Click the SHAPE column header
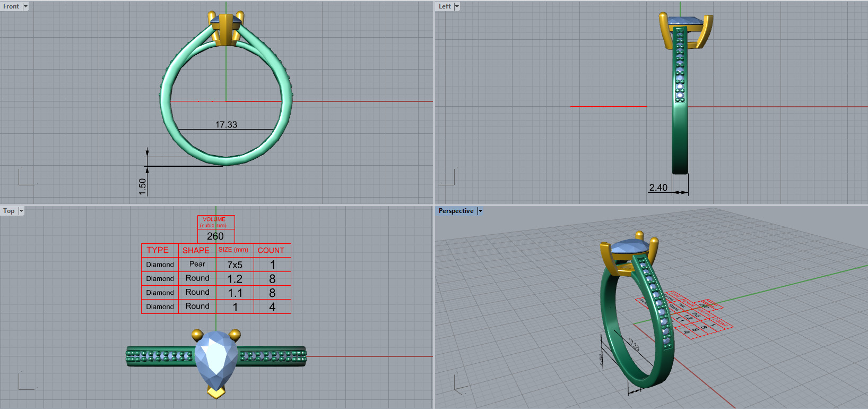Viewport: 868px width, 409px height. click(196, 250)
